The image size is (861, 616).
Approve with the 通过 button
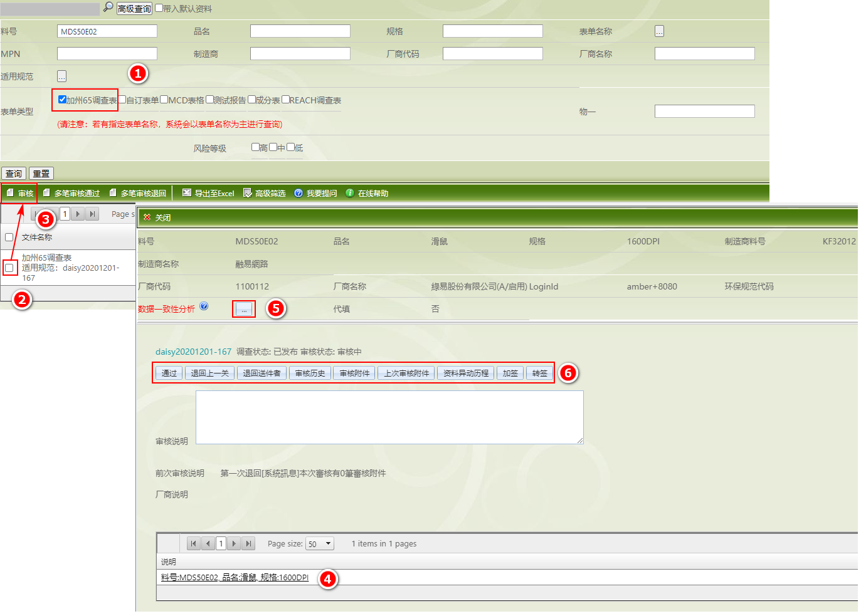click(169, 373)
